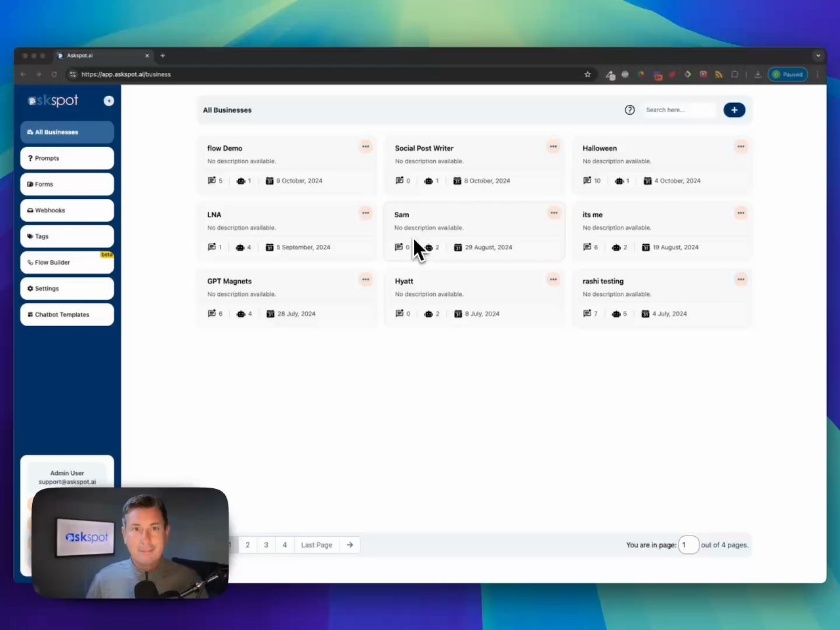This screenshot has height=630, width=840.
Task: Click chat count icon on its me card
Action: (587, 247)
